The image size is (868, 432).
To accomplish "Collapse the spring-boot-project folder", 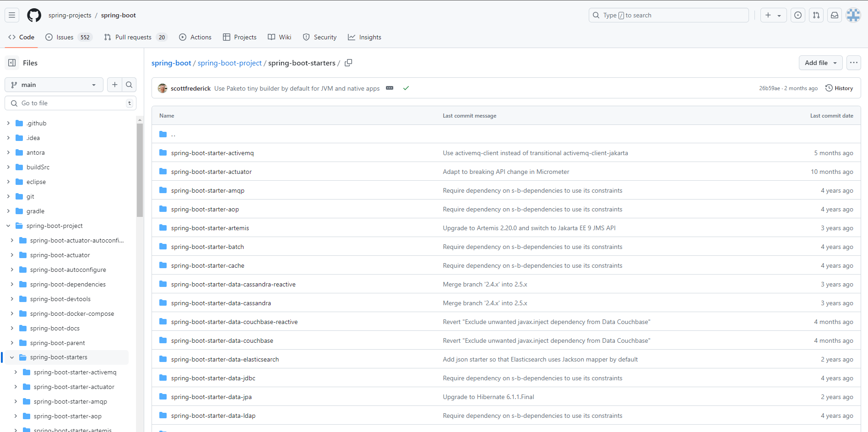I will click(8, 226).
